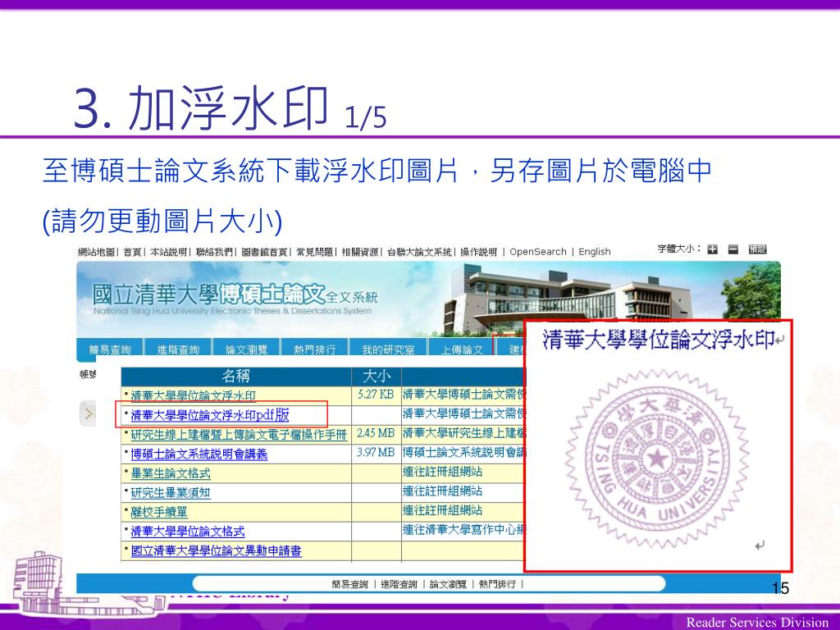Click 2.45 MB size cell
This screenshot has height=630, width=840.
click(x=376, y=433)
